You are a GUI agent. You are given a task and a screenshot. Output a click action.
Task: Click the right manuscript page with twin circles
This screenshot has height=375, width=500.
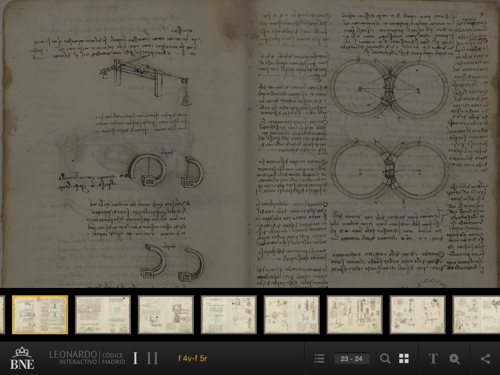coord(375,144)
